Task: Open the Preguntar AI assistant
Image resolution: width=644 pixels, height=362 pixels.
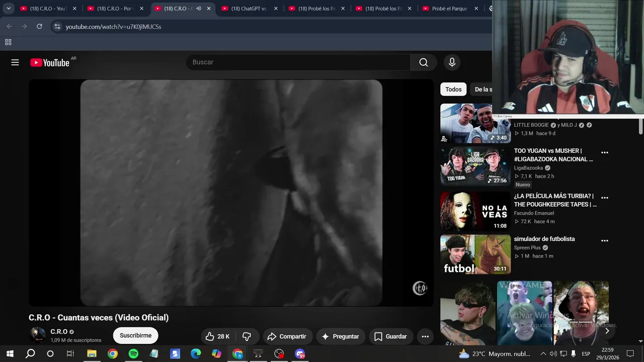Action: (x=341, y=336)
